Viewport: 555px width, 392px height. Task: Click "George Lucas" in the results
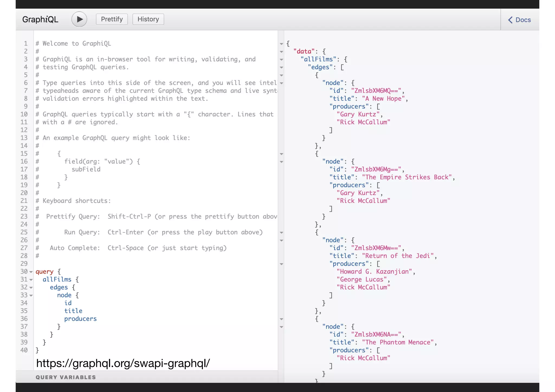(362, 279)
